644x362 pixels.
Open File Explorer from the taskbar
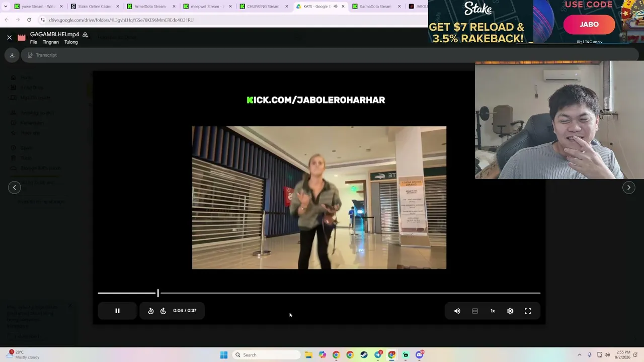308,355
